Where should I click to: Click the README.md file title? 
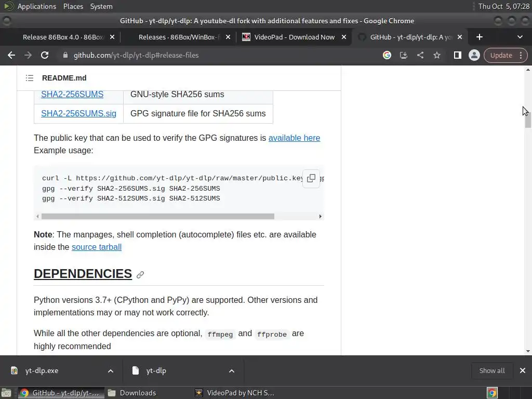[64, 78]
